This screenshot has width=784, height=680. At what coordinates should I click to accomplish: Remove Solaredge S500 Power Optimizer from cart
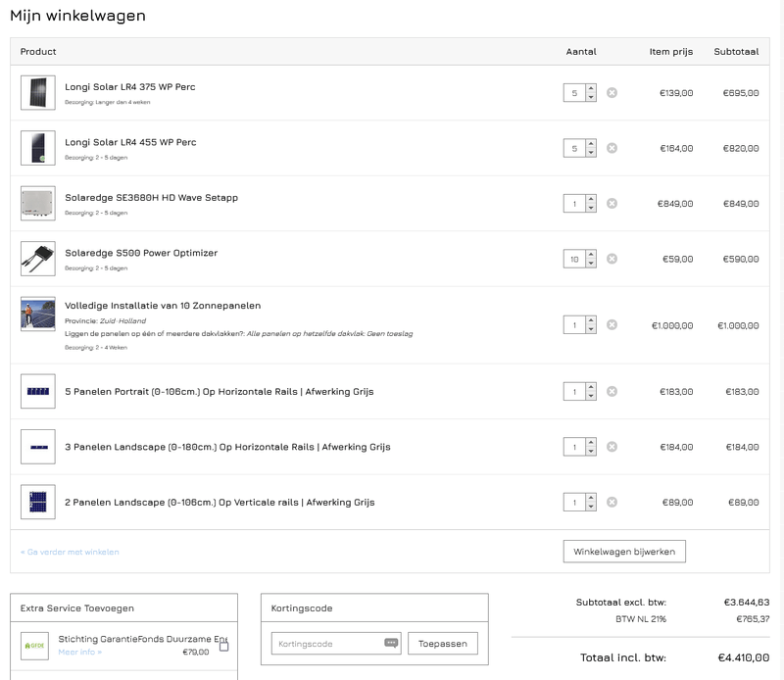click(x=612, y=259)
